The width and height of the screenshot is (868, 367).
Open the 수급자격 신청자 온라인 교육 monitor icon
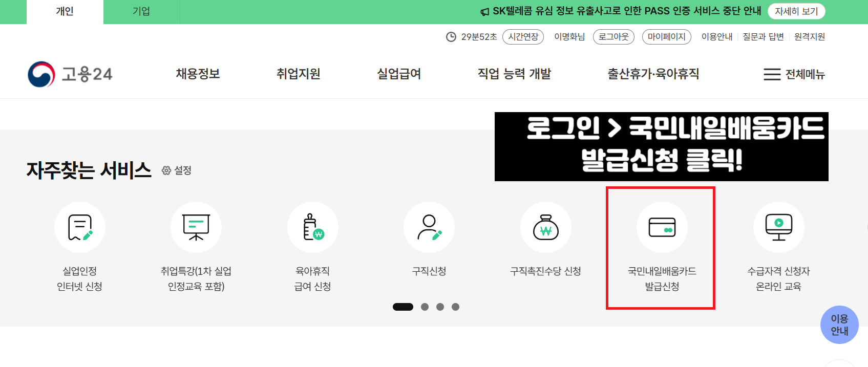[779, 227]
